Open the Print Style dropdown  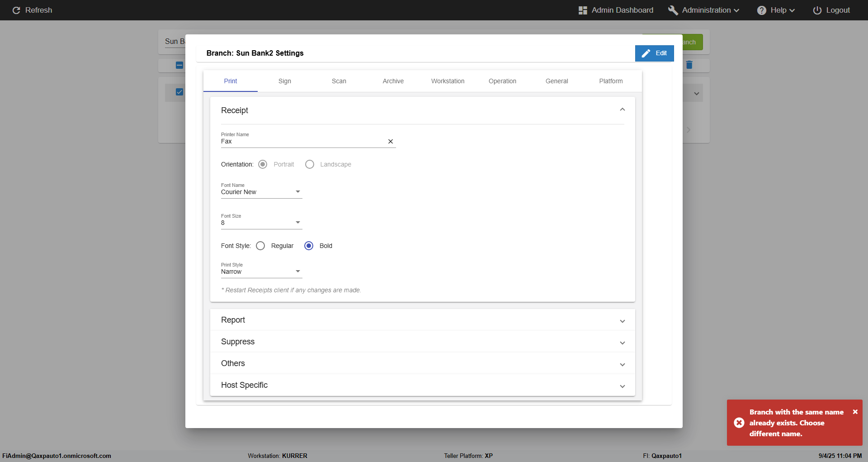coord(261,271)
